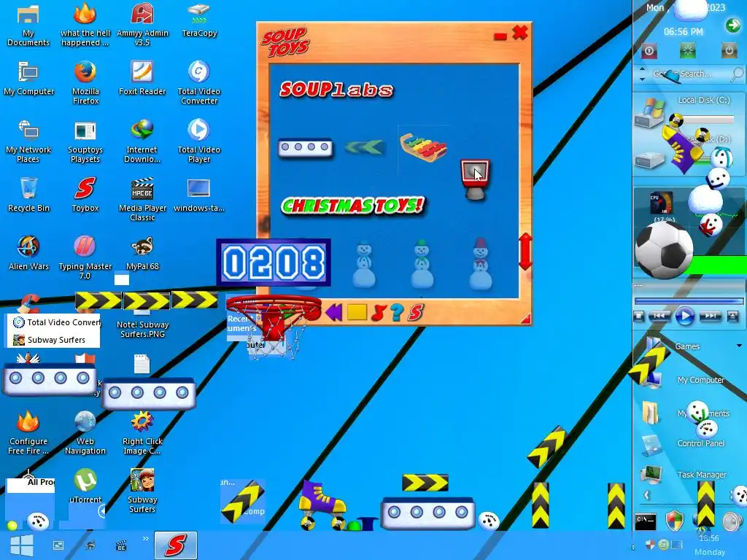Click the roller skate toy on desktop
Screen dimensions: 747x560
tap(322, 505)
